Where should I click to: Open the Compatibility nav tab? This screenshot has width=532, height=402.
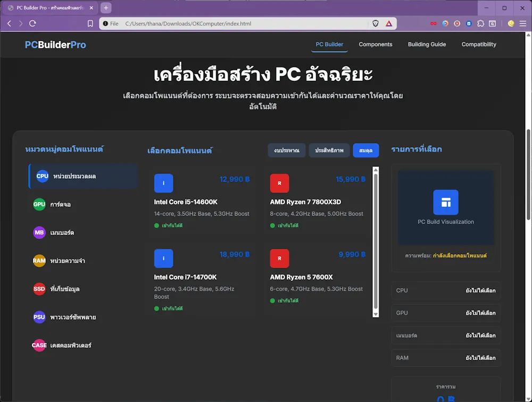click(x=479, y=45)
